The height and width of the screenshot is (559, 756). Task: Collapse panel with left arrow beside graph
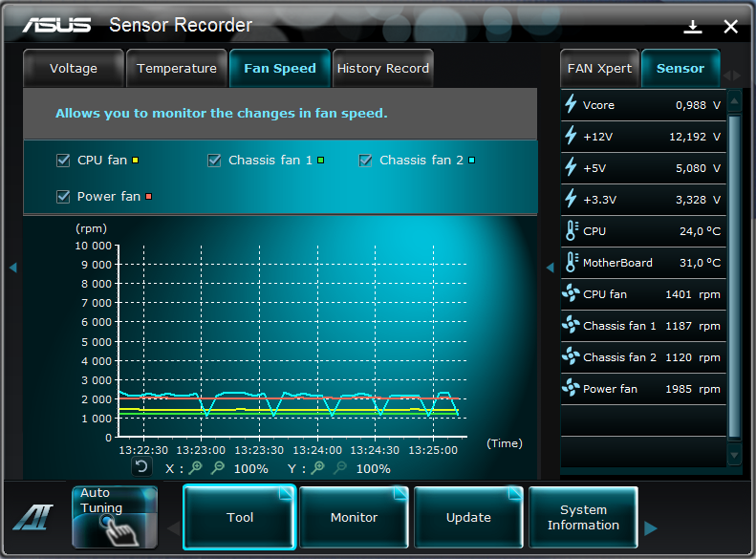pos(13,268)
